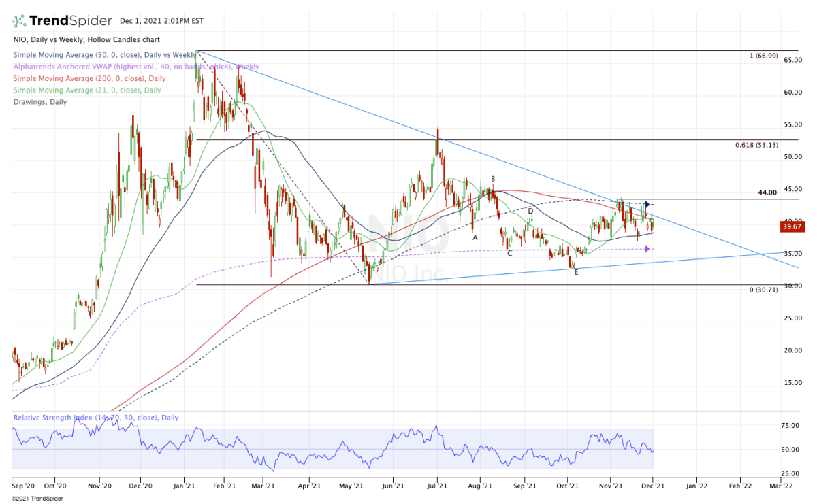Click the Jul '21 date on time axis
This screenshot has height=504, width=817.
pos(437,486)
